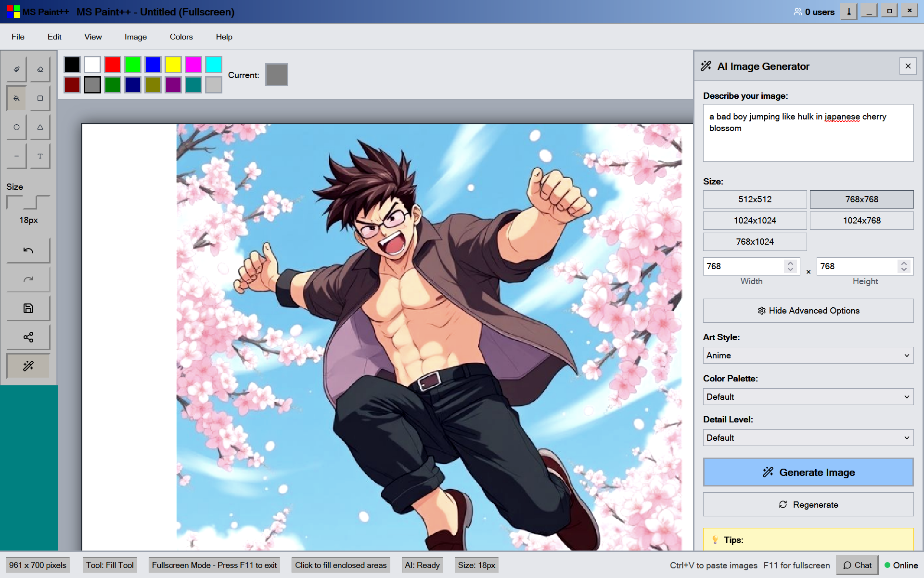
Task: Open the Art Style dropdown
Action: click(x=808, y=355)
